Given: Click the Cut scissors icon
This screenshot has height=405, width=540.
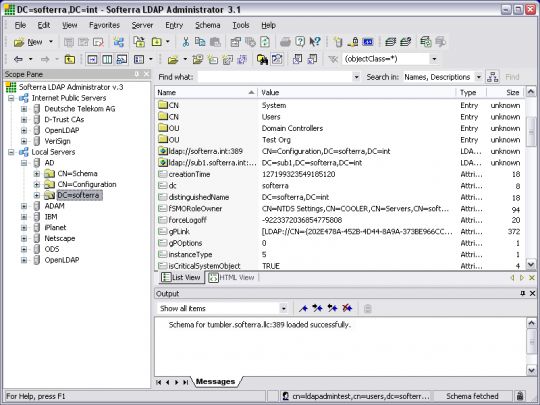Looking at the screenshot, I should 186,42.
